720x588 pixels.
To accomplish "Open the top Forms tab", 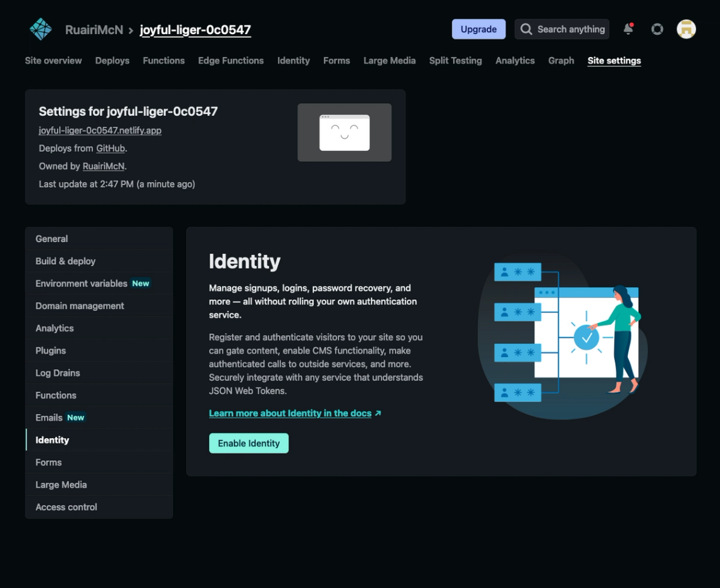I will click(337, 61).
